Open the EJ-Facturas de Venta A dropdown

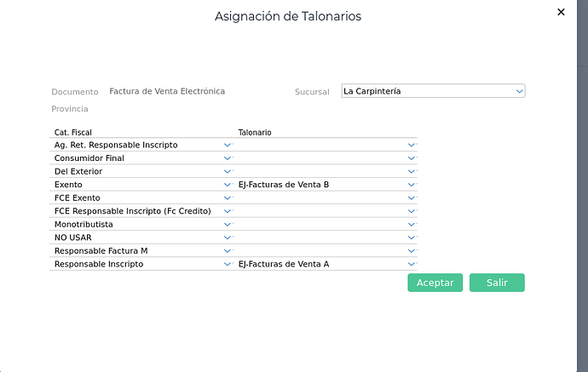click(x=411, y=264)
